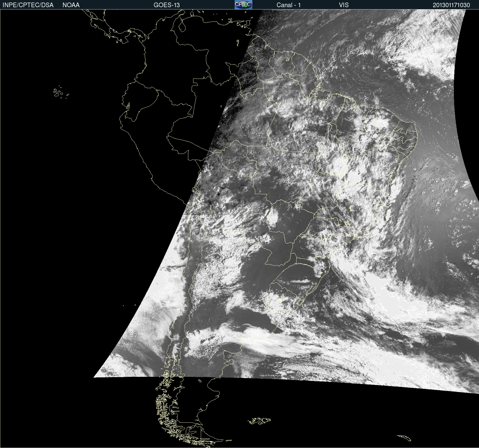Click the INPE/CPTEC/DSA header label
This screenshot has width=479, height=448.
tap(28, 5)
